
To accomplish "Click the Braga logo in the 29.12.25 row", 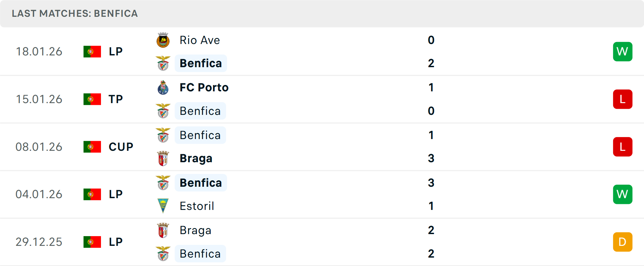I will [x=163, y=230].
